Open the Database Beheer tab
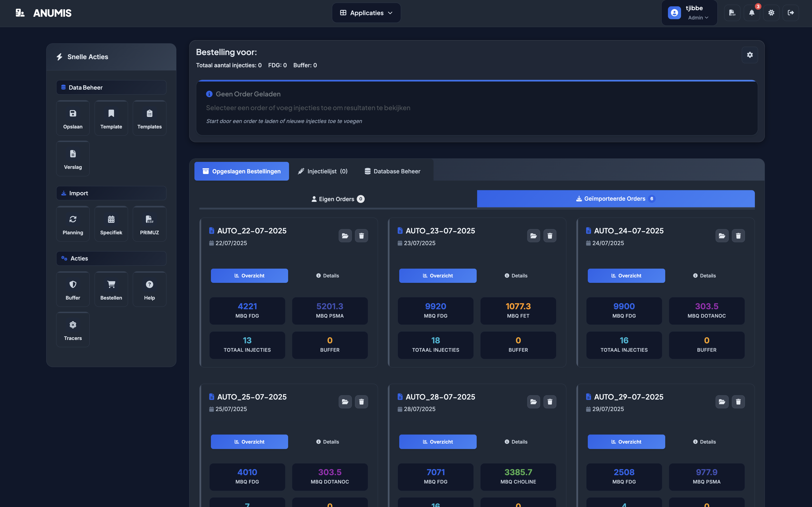Screen dimensions: 812x507 point(392,171)
